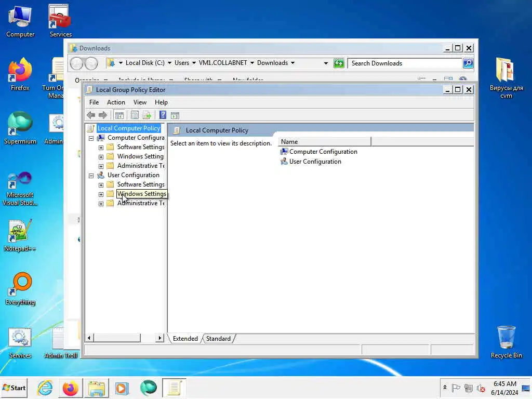This screenshot has width=532, height=399.
Task: Open Supermium desktop shortcut
Action: point(20,128)
